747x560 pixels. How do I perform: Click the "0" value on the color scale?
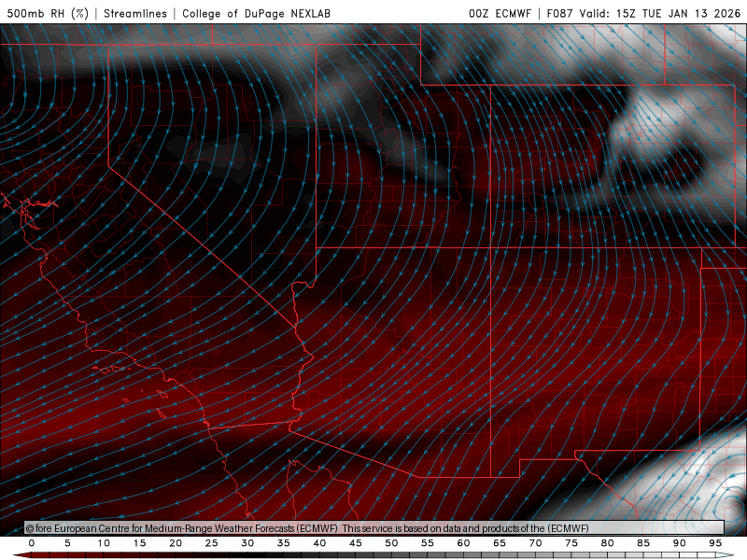coord(32,543)
